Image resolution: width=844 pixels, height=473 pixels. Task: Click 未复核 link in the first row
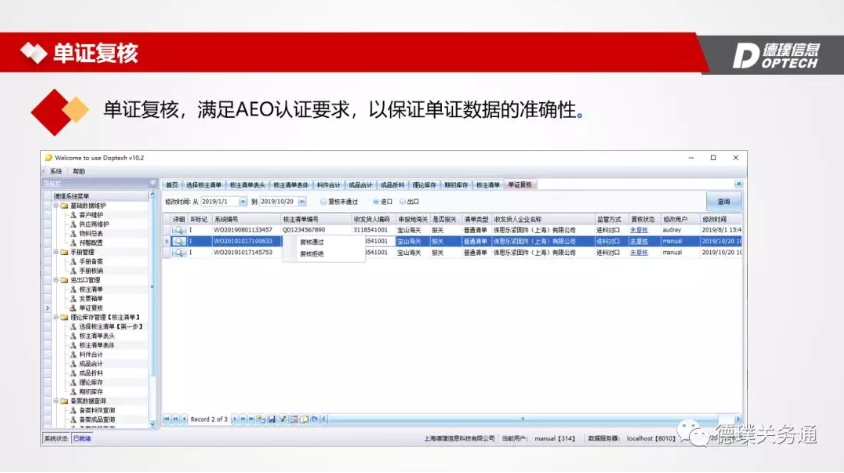638,230
